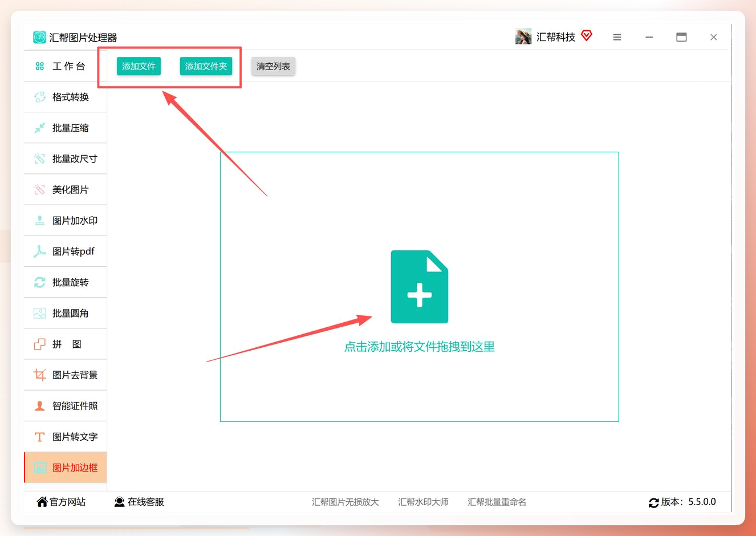Click the version number 5.5.0.0
This screenshot has height=536, width=756.
click(x=702, y=502)
